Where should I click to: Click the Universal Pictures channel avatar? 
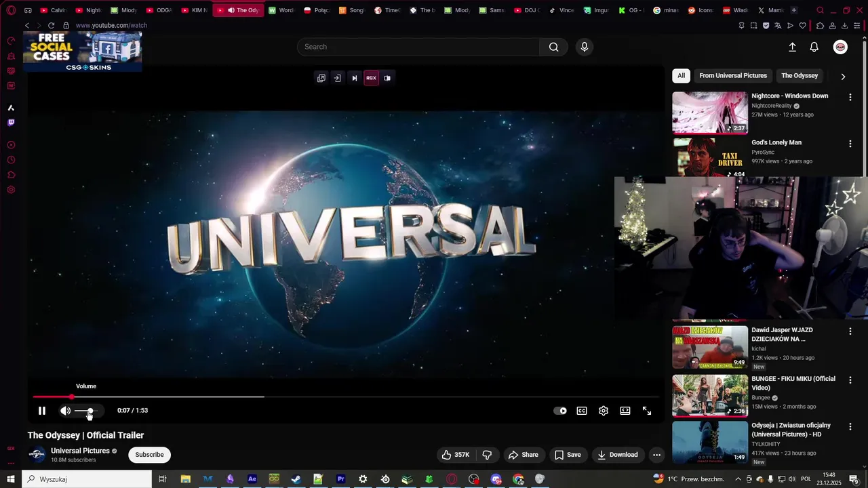pyautogui.click(x=37, y=455)
